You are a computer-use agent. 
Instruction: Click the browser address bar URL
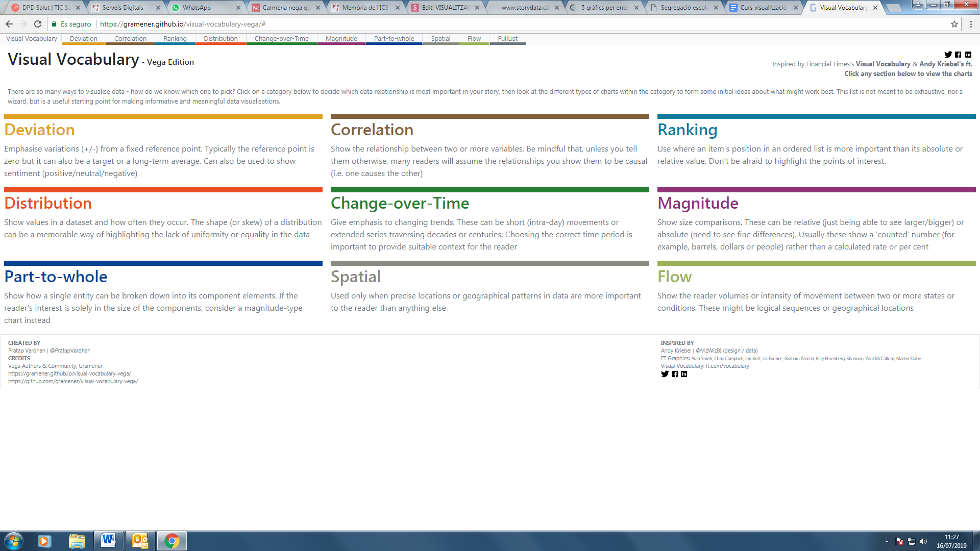(183, 24)
